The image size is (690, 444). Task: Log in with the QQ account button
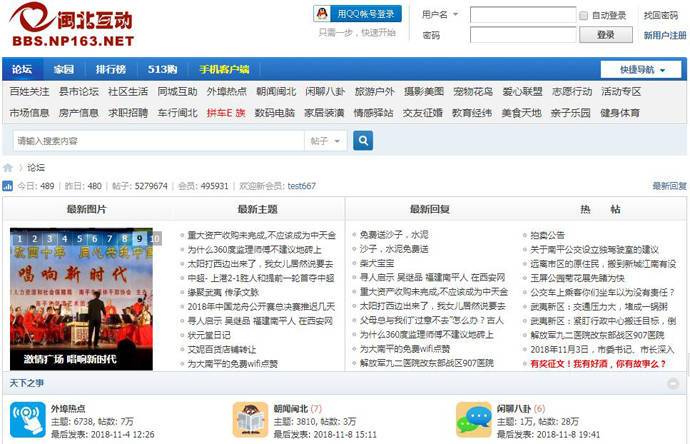coord(357,14)
